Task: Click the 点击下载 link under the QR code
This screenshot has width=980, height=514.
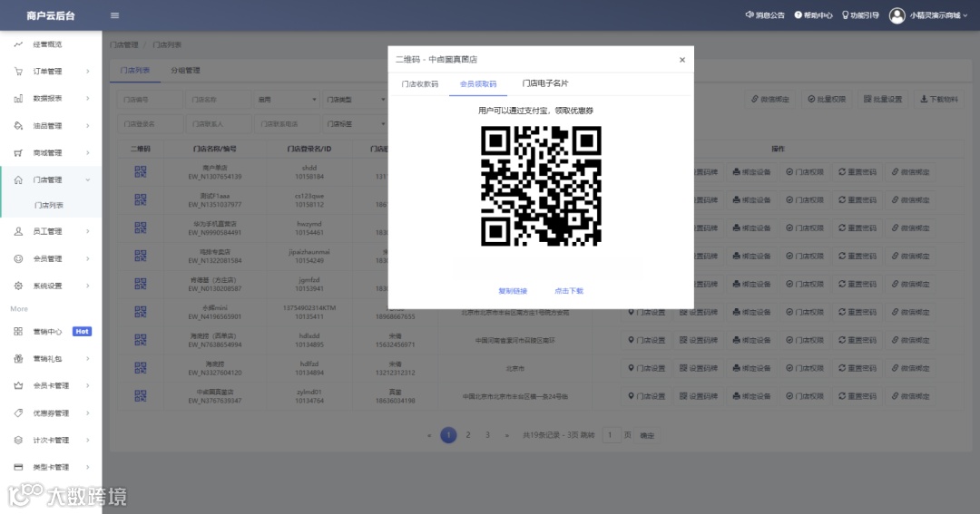Action: (569, 291)
